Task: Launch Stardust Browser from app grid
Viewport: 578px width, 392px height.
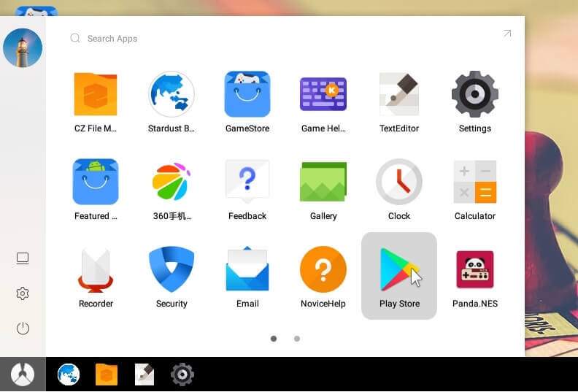Action: point(172,94)
